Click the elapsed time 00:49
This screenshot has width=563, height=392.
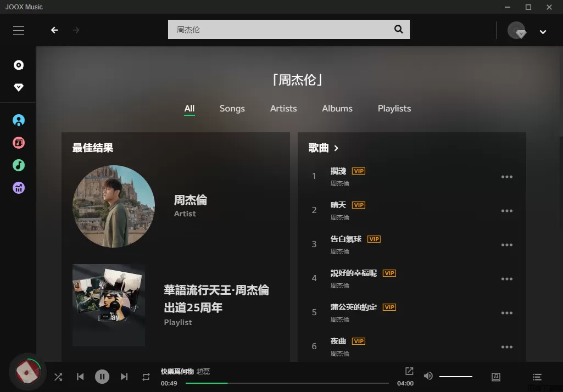tap(169, 383)
